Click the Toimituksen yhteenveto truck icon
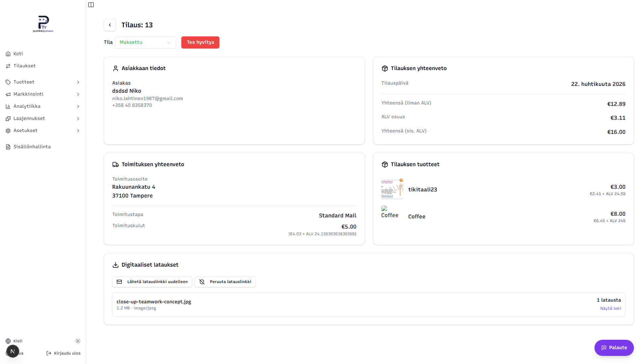The height and width of the screenshot is (364, 642). [116, 164]
